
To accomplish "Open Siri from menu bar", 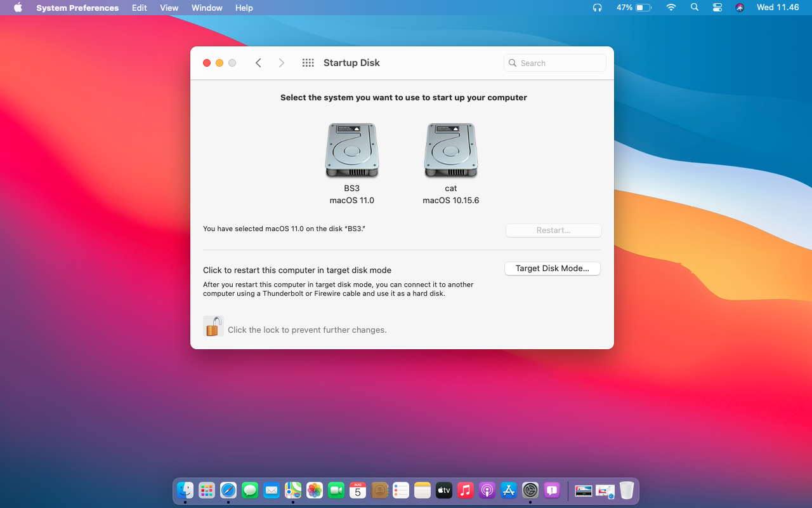I will pos(740,8).
